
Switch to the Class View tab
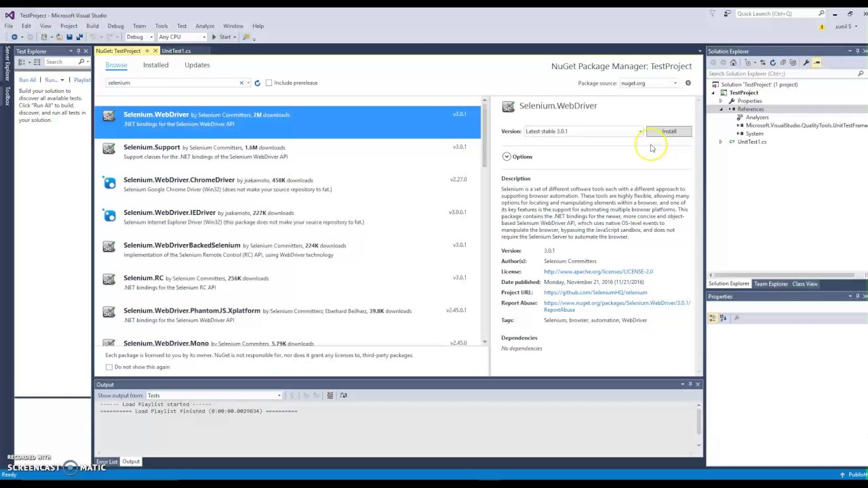point(805,284)
